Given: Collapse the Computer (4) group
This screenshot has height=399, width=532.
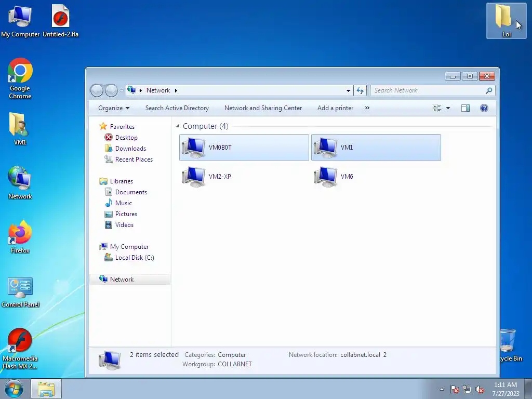Looking at the screenshot, I should [178, 126].
